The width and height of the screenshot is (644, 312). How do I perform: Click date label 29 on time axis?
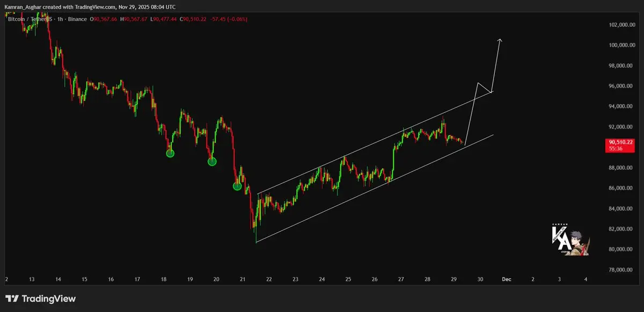click(x=454, y=280)
